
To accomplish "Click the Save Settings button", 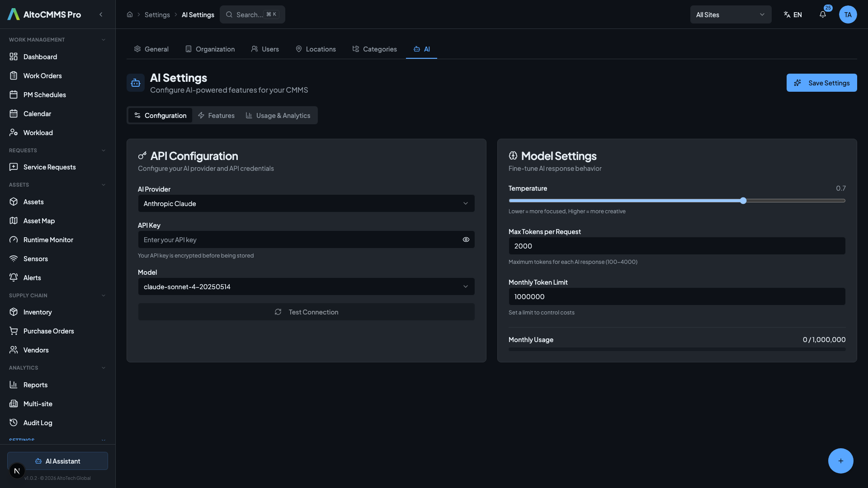I will click(821, 83).
